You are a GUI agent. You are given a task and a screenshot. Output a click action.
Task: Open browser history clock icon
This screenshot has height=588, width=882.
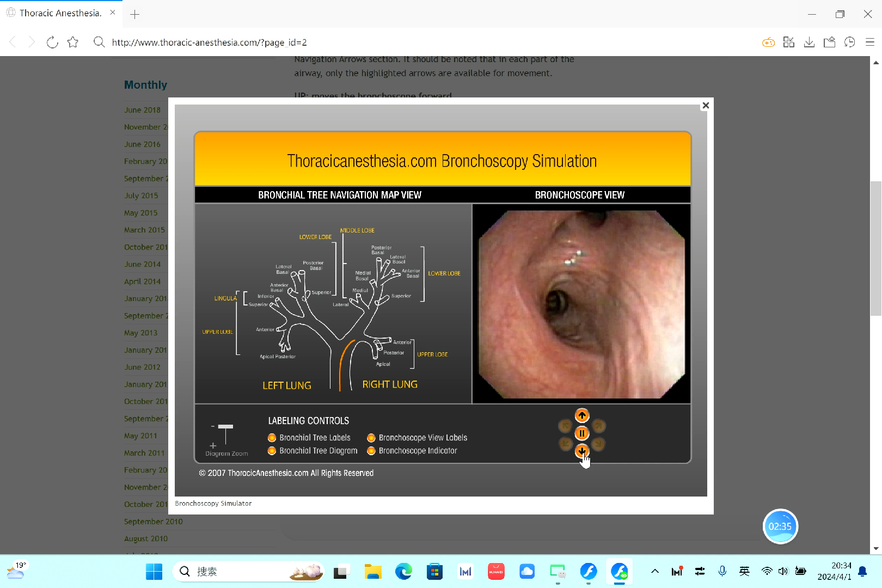click(849, 42)
